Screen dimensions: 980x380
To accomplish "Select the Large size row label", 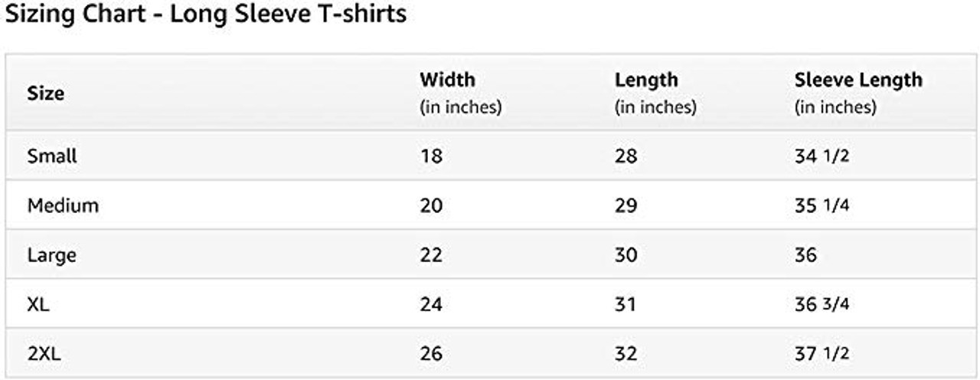I will pyautogui.click(x=51, y=255).
